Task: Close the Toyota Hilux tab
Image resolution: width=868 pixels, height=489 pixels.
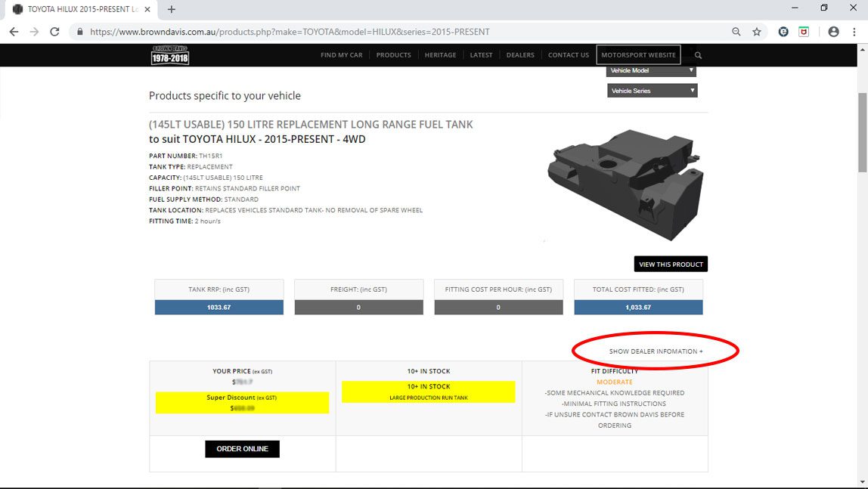Action: pyautogui.click(x=147, y=9)
